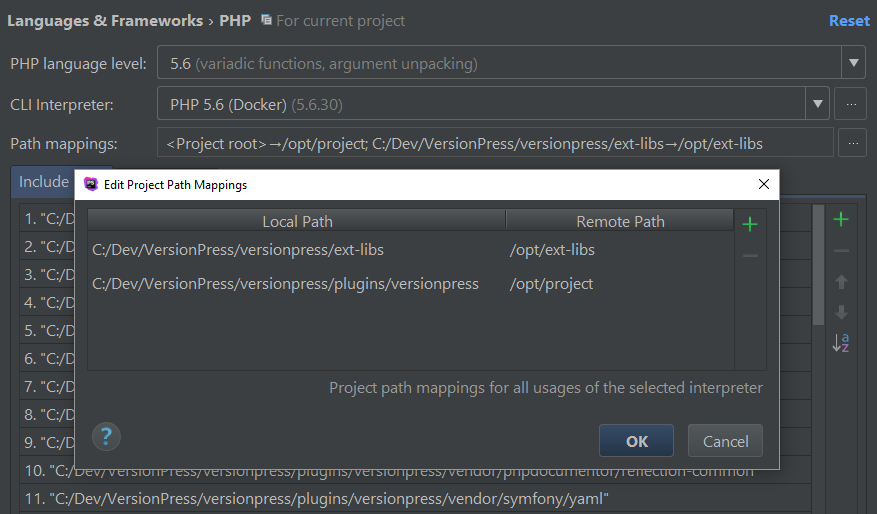Remove the include path with the minus icon
This screenshot has width=877, height=514.
[x=841, y=251]
